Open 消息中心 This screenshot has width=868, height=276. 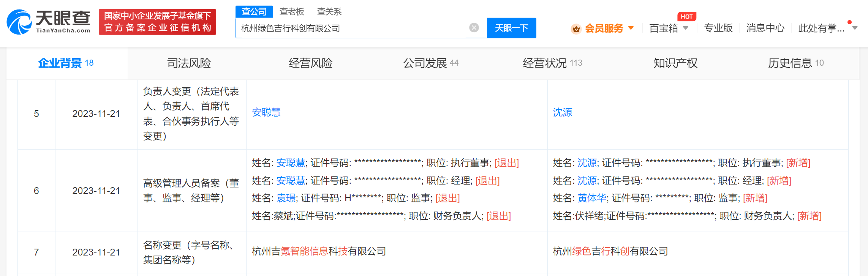pos(765,28)
